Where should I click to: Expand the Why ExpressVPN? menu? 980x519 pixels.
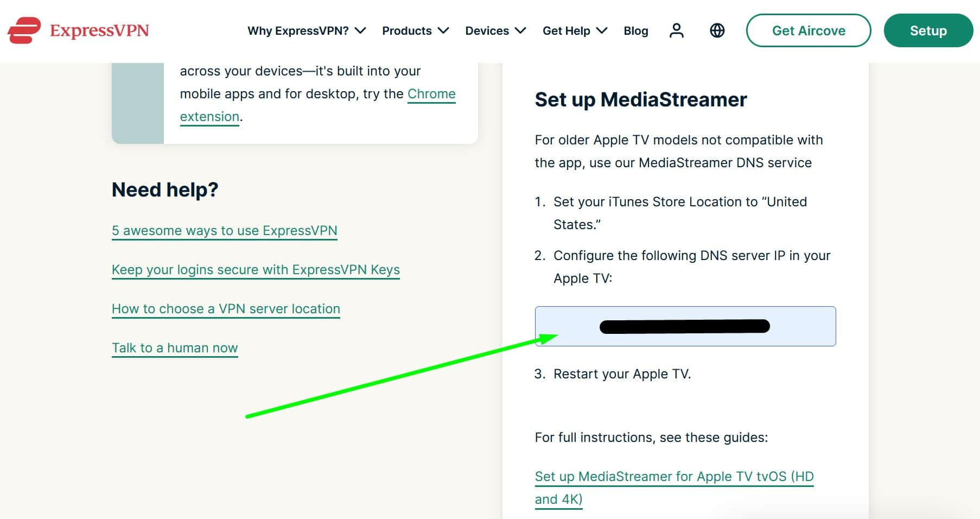pos(307,30)
